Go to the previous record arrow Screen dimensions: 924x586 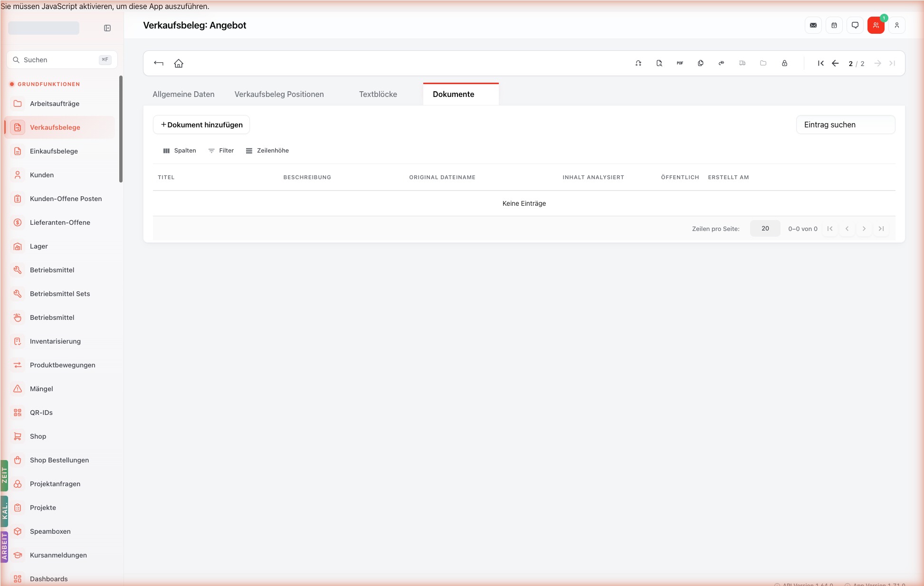pyautogui.click(x=835, y=63)
